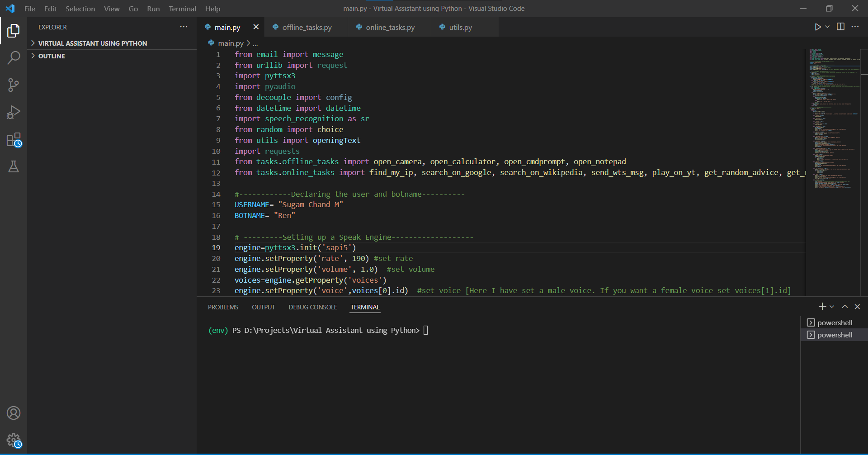
Task: Open the Accounts menu icon
Action: click(x=14, y=413)
